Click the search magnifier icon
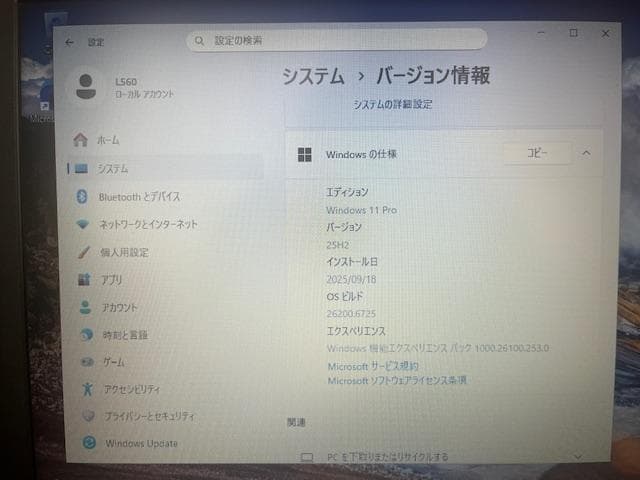Image resolution: width=640 pixels, height=480 pixels. [199, 41]
